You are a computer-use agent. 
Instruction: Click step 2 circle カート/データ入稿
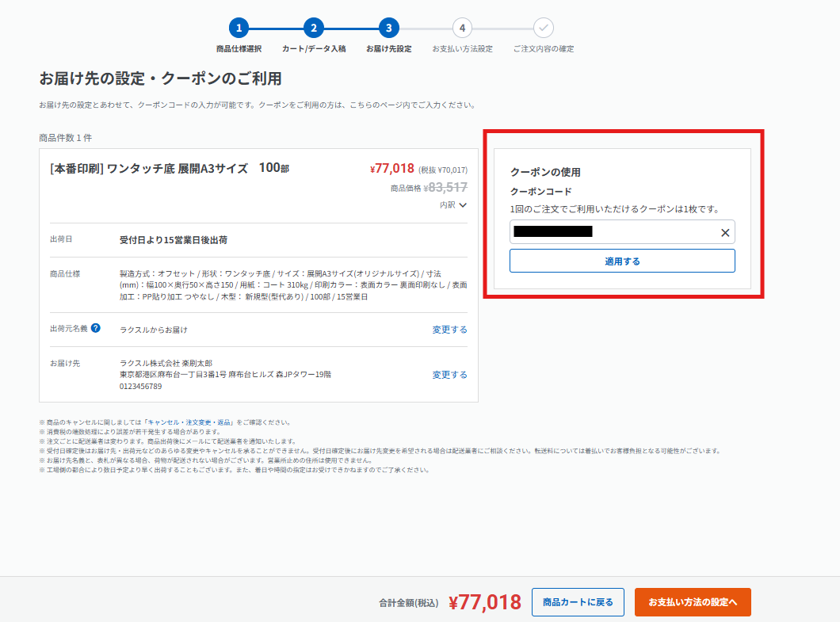point(314,28)
